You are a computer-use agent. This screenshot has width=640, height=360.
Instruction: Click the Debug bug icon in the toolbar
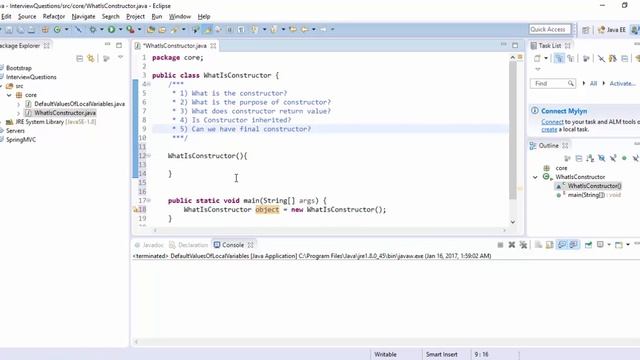click(x=93, y=29)
